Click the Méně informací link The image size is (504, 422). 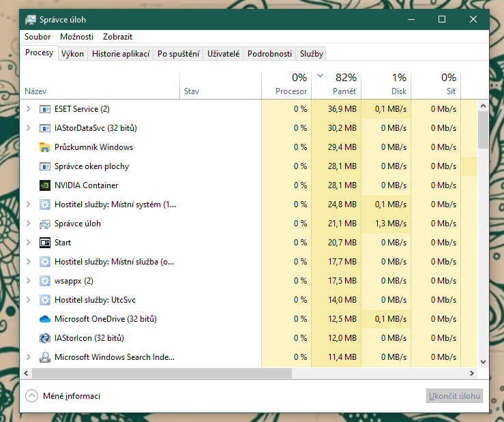72,396
